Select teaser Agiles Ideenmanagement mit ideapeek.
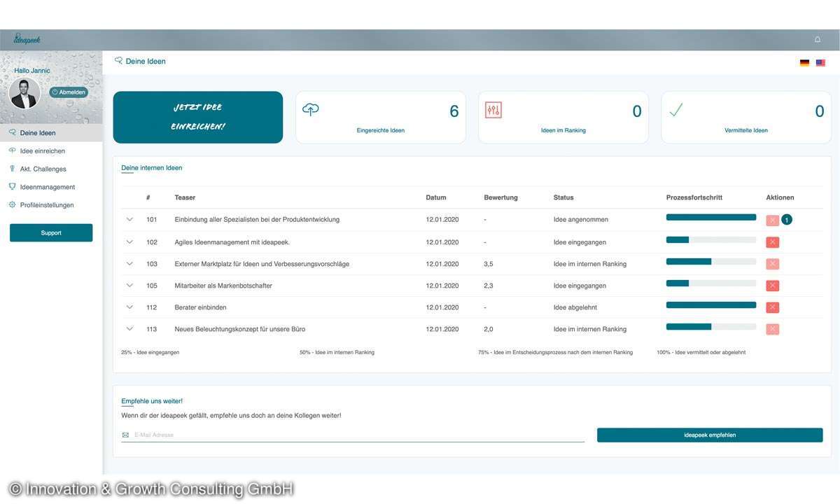 232,242
